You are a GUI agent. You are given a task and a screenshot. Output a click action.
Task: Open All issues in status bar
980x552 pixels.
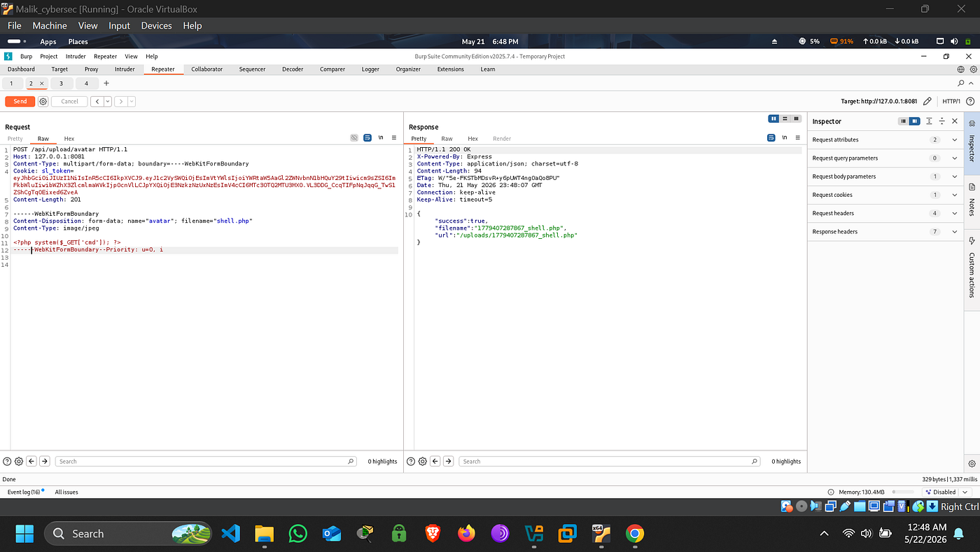[x=66, y=492]
